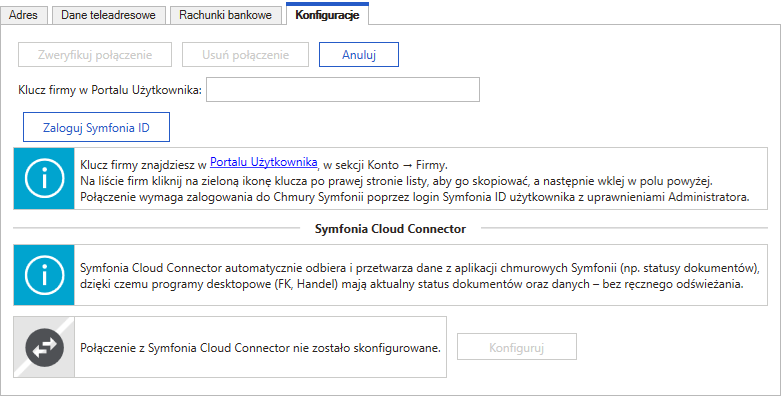Open the Portalu Użytkownika hyperlink
The width and height of the screenshot is (781, 396).
coord(263,162)
